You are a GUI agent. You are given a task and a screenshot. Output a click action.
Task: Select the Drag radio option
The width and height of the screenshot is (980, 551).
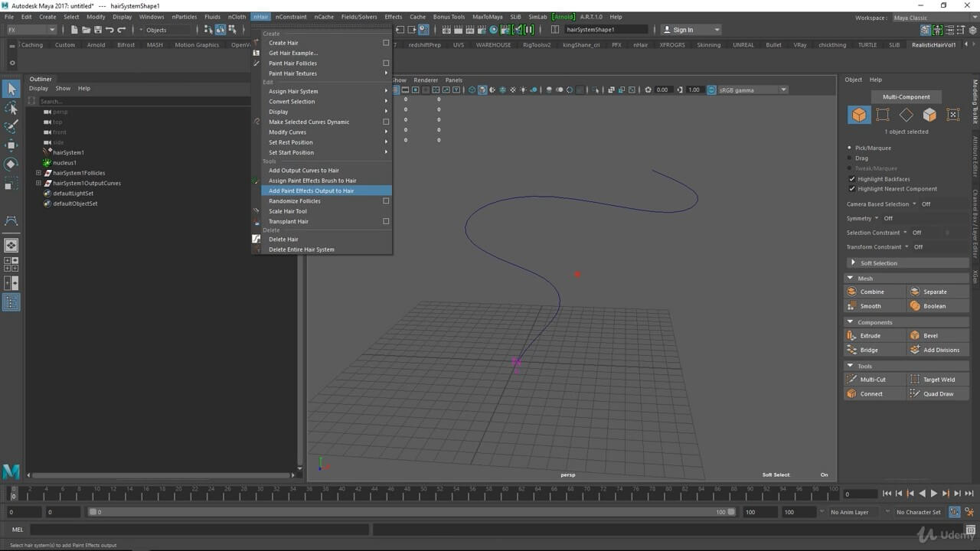coord(850,158)
